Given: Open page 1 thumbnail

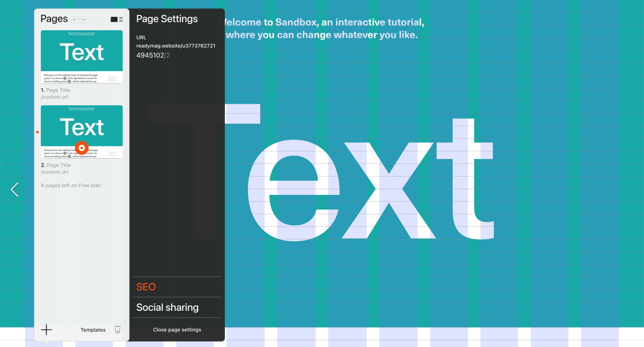Looking at the screenshot, I should (x=82, y=57).
